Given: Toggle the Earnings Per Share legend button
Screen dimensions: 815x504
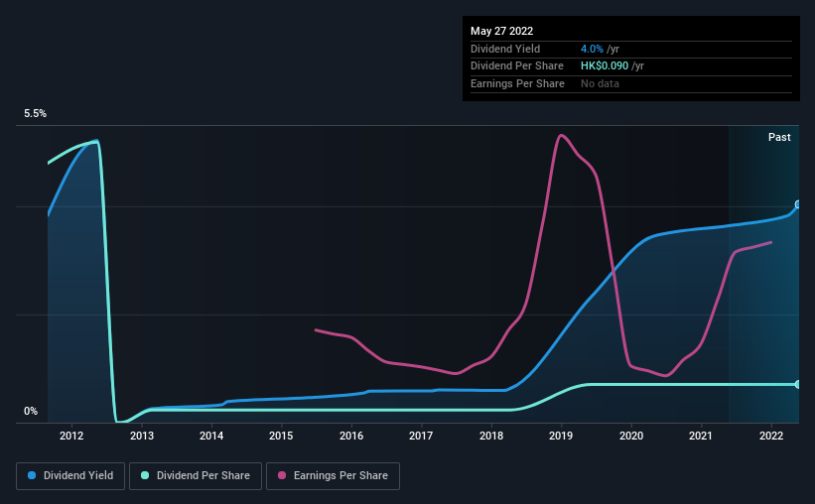Looking at the screenshot, I should tap(333, 476).
